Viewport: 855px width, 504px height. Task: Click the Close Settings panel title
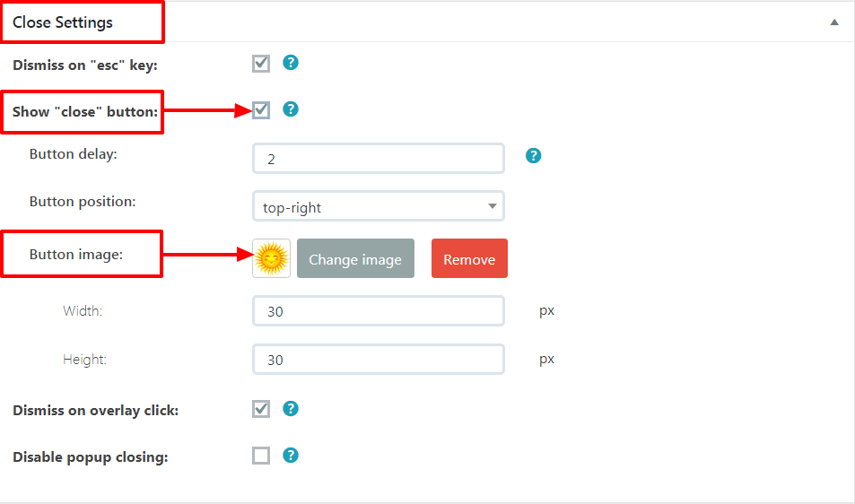63,22
